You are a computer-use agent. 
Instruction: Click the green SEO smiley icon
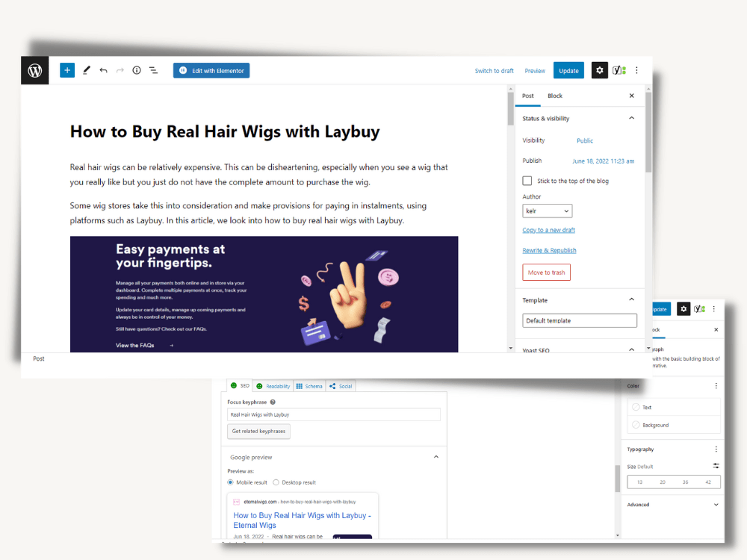coord(234,386)
